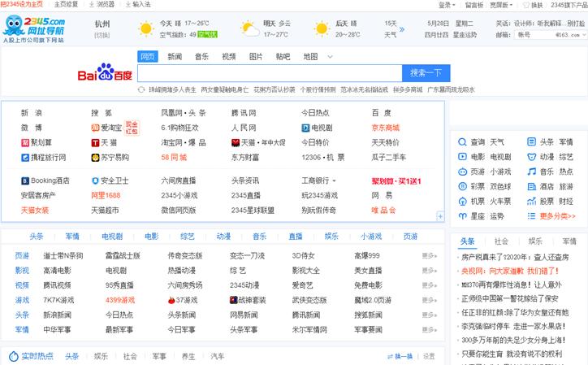Click the 电影 play icon in sidebar

[x=462, y=157]
